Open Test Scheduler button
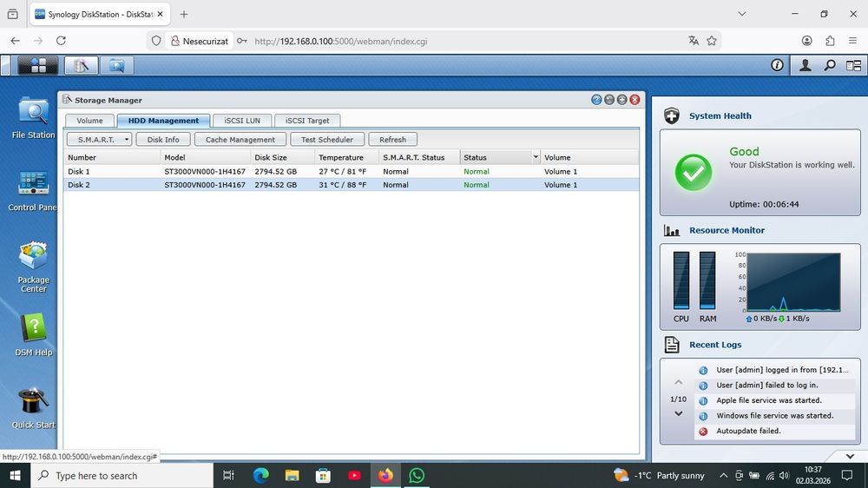Viewport: 868px width, 488px height. 327,140
